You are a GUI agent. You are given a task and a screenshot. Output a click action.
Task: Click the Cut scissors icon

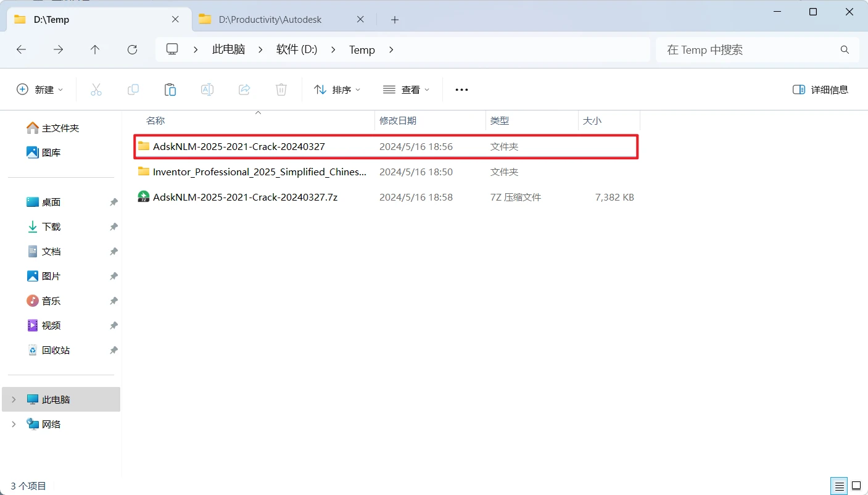[x=96, y=89]
